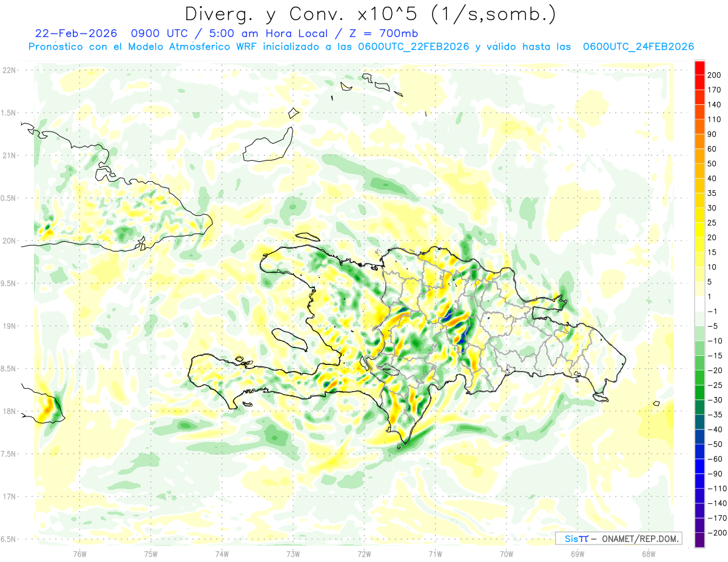
Task: Click the positive '50' colorbar label
Action: click(712, 164)
